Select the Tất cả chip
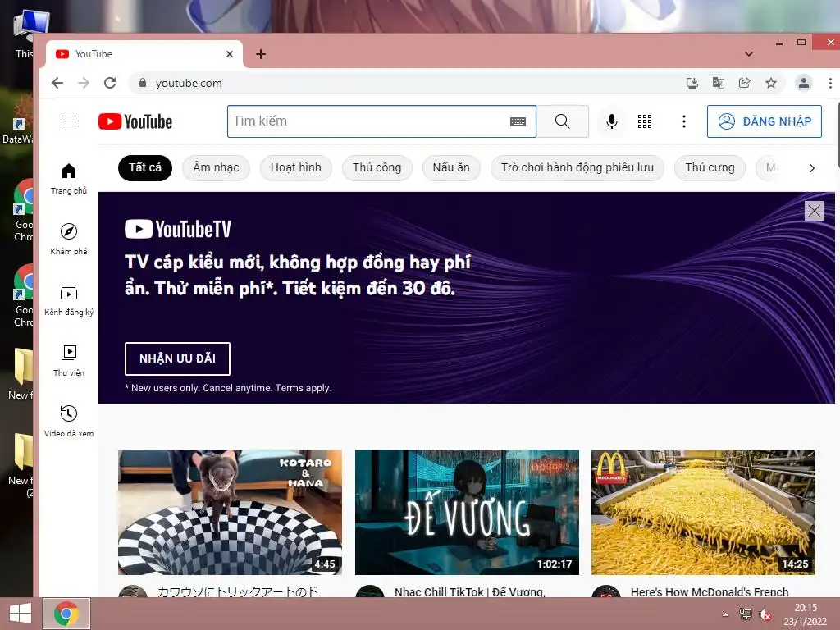 [145, 167]
